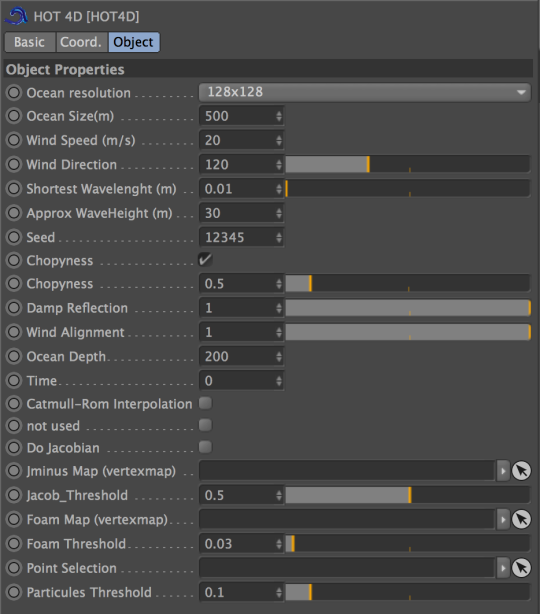Click the Wind Direction slider bar

point(408,164)
